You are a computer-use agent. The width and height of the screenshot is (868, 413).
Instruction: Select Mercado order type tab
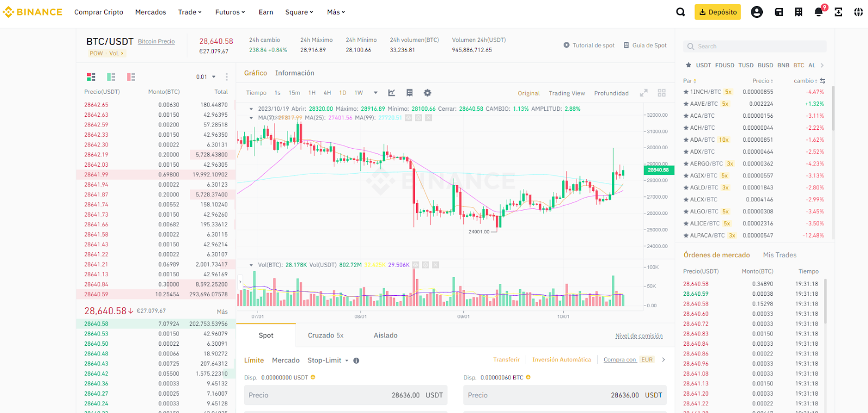(x=286, y=360)
